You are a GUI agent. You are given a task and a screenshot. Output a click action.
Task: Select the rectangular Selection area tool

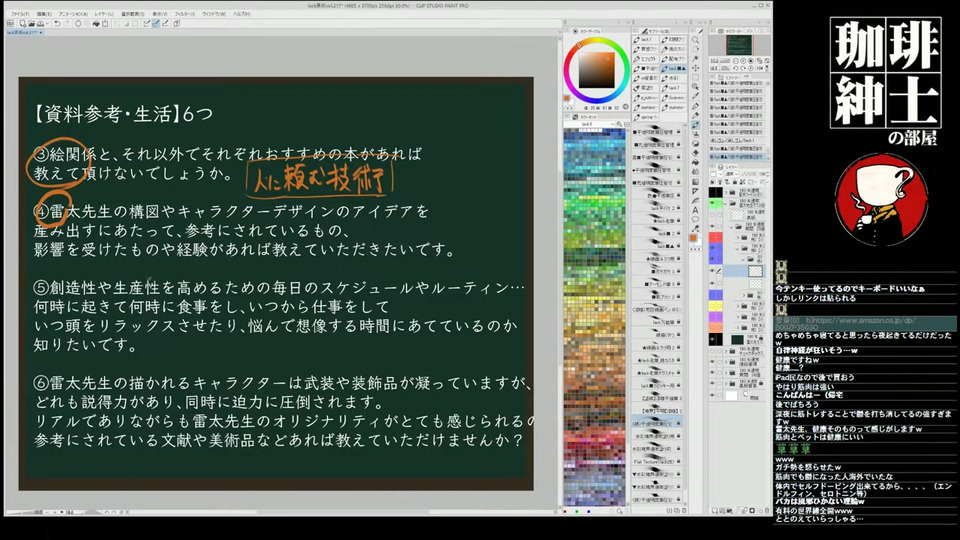pyautogui.click(x=695, y=77)
